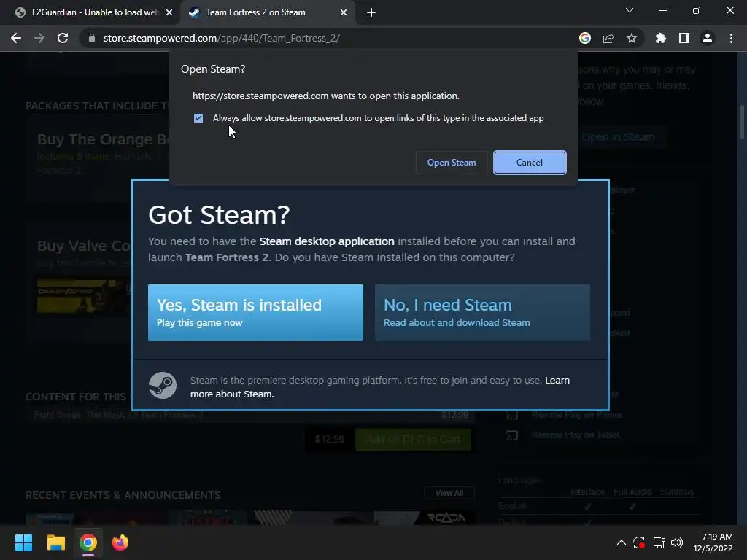Click dimmed Add all DLC to Cart button
This screenshot has height=560, width=747.
[413, 439]
